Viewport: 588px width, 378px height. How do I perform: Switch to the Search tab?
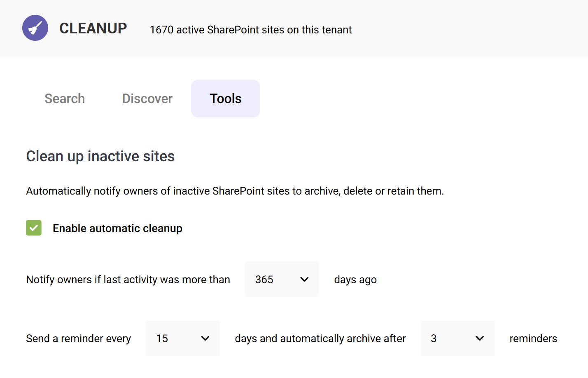[64, 99]
